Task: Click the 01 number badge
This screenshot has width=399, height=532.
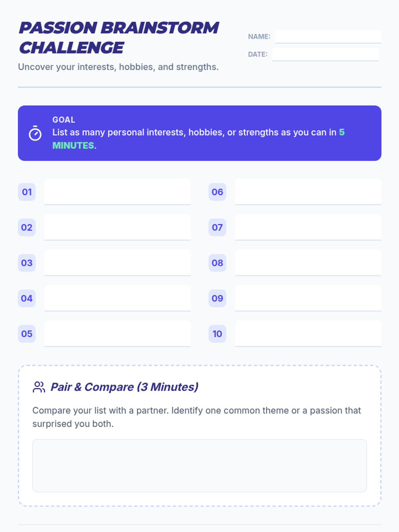Action: 27,192
